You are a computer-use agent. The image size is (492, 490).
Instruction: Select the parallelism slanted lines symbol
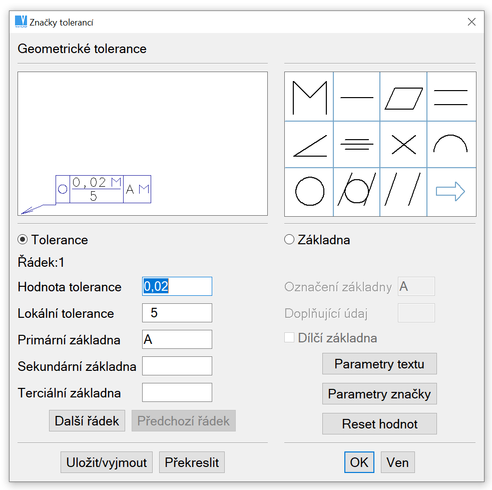(403, 192)
